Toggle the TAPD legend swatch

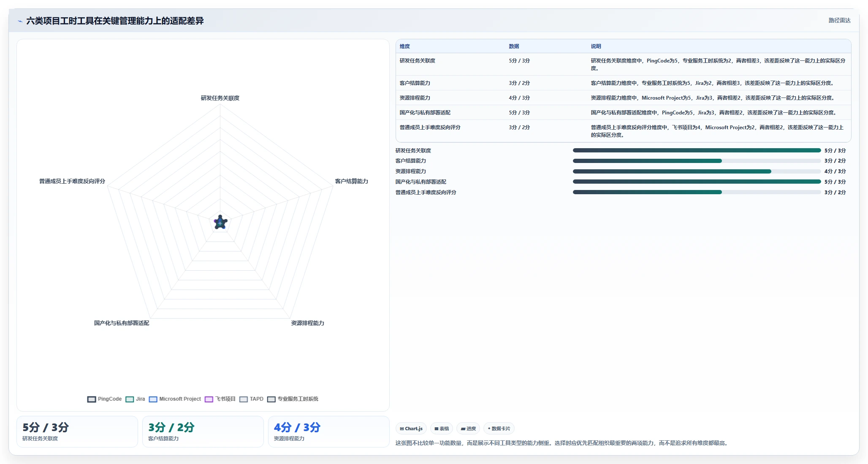[244, 399]
